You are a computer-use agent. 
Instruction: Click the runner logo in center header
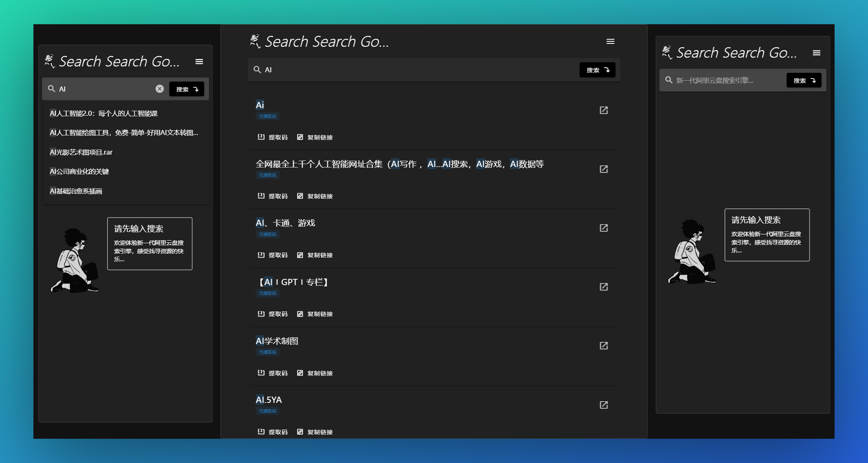[255, 41]
